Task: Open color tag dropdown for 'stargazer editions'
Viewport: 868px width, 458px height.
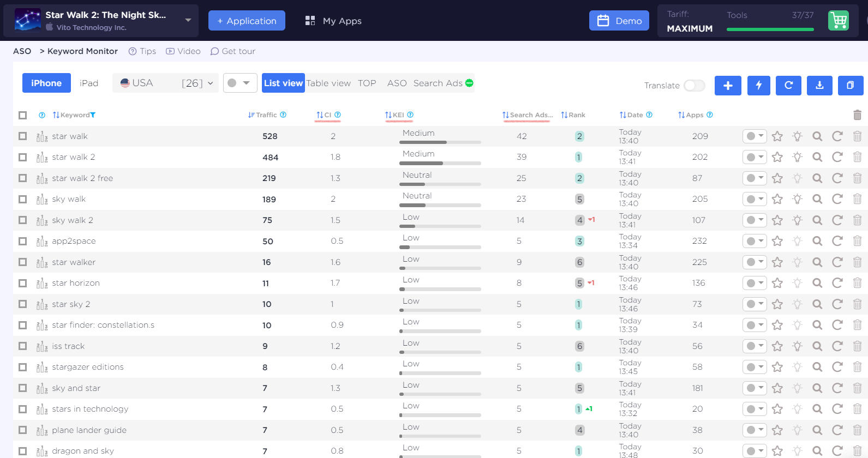Action: tap(755, 367)
